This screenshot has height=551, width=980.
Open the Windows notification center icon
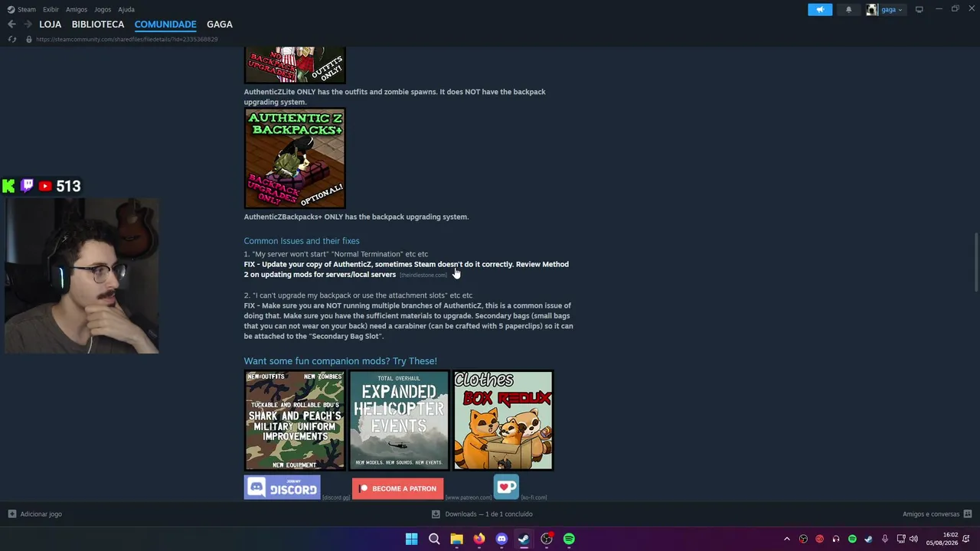pyautogui.click(x=966, y=539)
